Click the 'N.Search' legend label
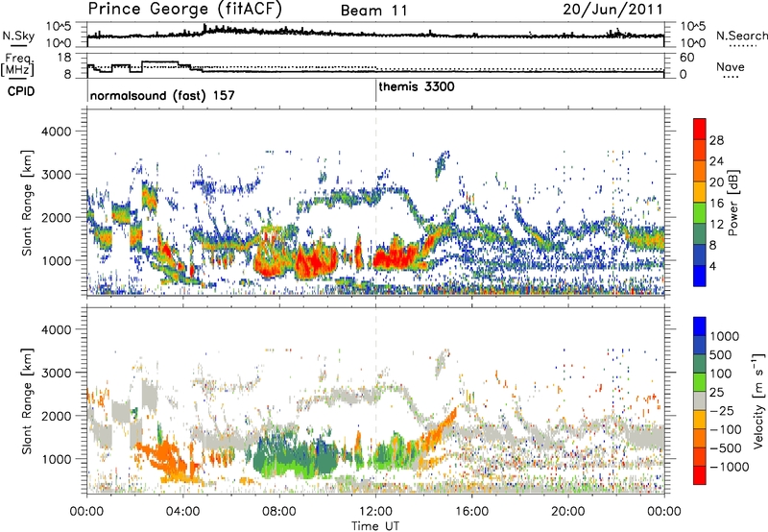 (x=741, y=36)
